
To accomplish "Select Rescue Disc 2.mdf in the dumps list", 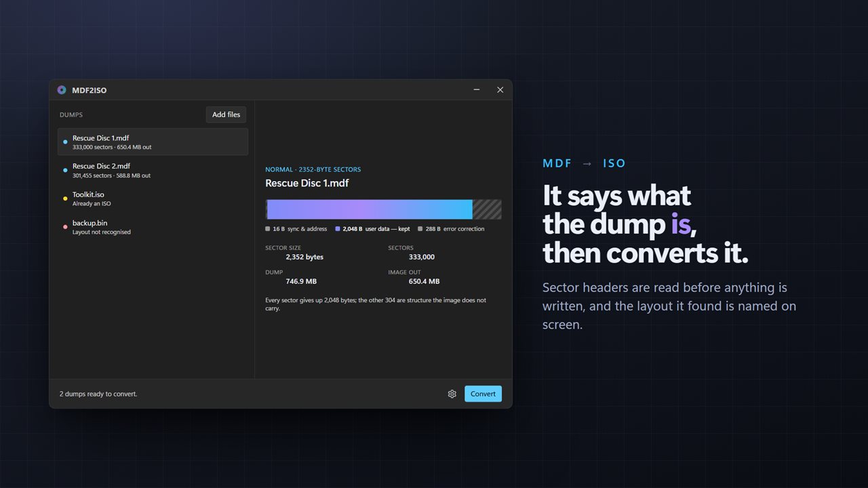I will click(x=153, y=170).
